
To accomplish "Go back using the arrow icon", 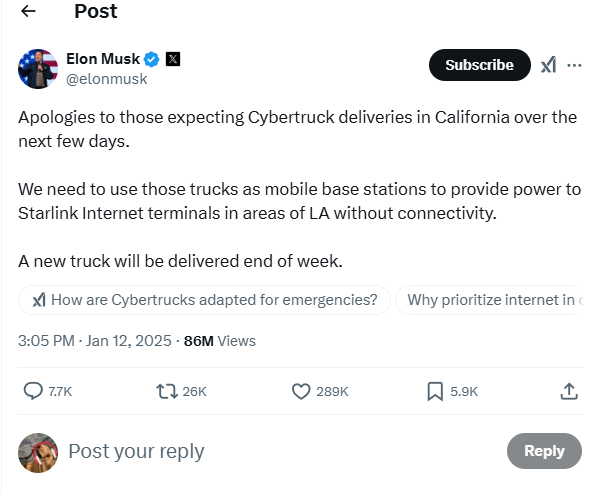I will (x=28, y=11).
